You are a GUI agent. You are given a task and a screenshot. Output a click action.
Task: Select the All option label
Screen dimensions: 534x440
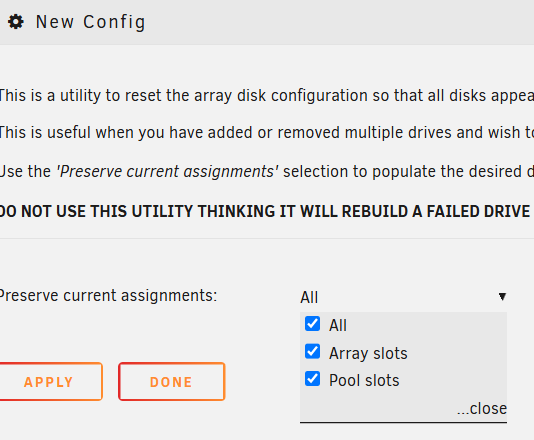pyautogui.click(x=337, y=325)
